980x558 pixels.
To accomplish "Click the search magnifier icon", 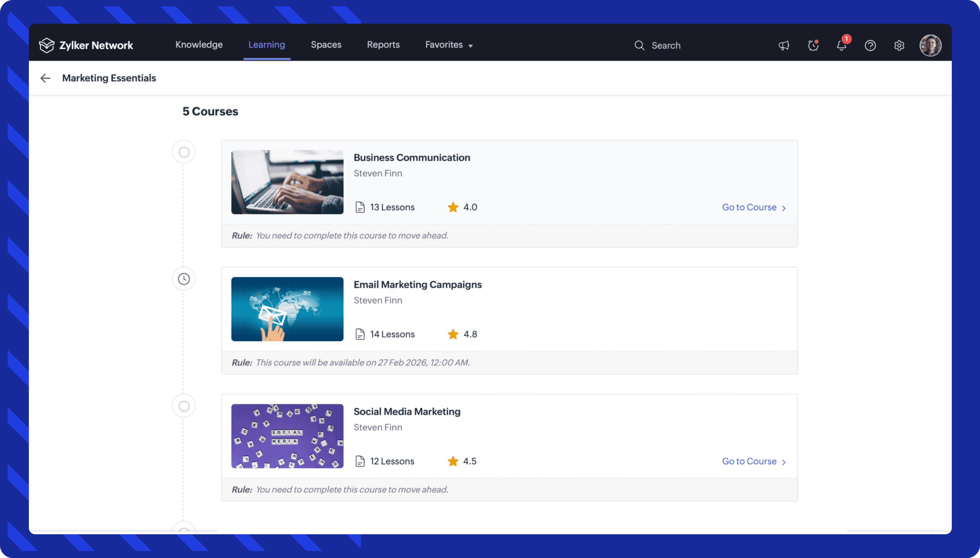I will coord(639,46).
